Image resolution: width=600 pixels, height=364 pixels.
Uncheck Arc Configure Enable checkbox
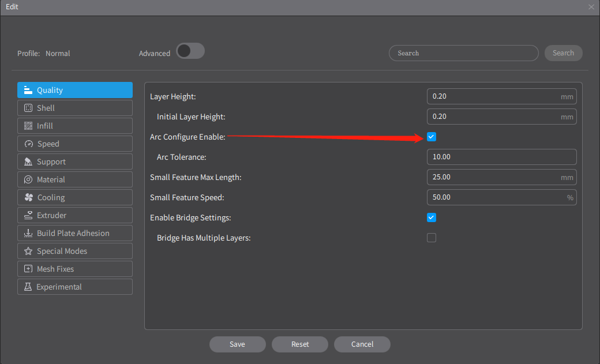coord(432,137)
